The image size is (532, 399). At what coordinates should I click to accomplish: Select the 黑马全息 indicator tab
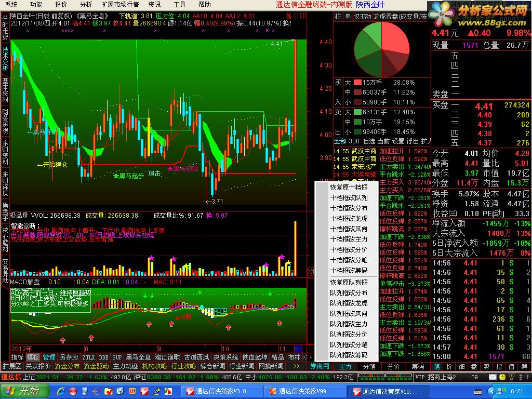(138, 357)
